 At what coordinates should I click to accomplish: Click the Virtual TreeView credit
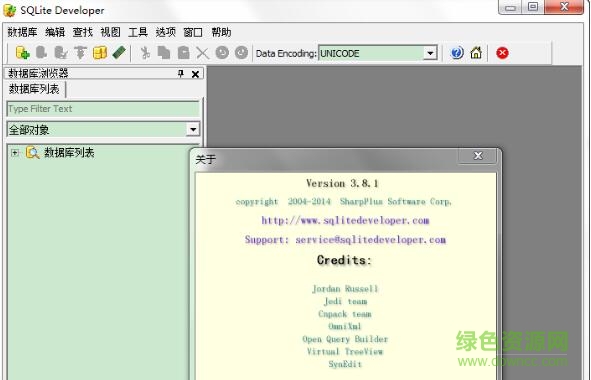click(345, 351)
